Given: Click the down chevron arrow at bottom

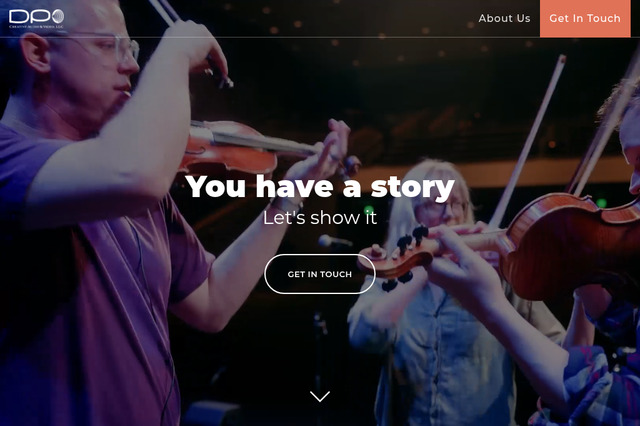Looking at the screenshot, I should pos(320,396).
